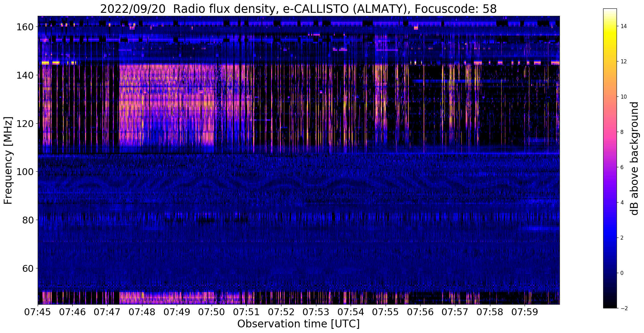The width and height of the screenshot is (644, 333).
Task: Click the colorbar tick label 14
Action: pyautogui.click(x=624, y=26)
